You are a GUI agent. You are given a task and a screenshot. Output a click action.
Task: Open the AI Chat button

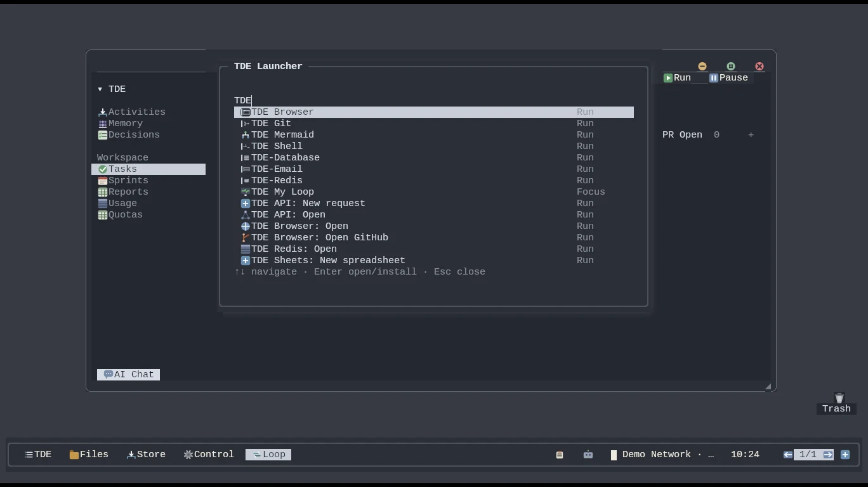pos(128,375)
